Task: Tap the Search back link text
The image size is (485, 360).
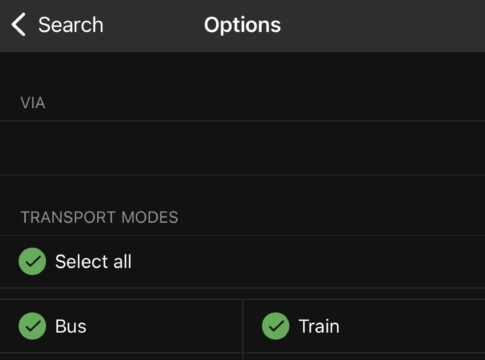Action: tap(71, 25)
